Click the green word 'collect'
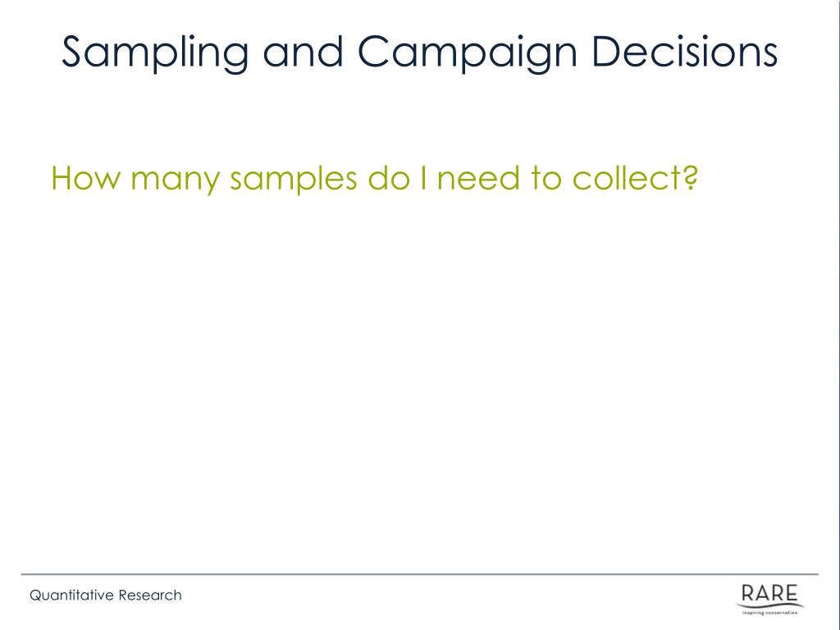840x630 pixels. pos(628,177)
